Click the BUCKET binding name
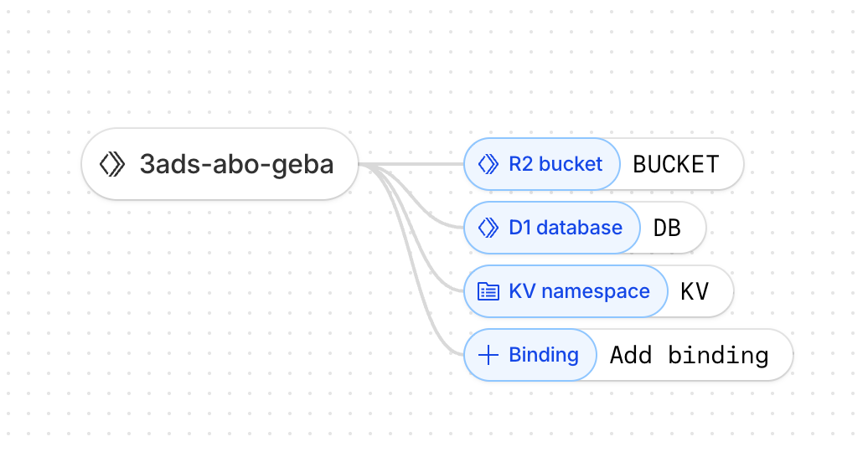 [x=676, y=164]
